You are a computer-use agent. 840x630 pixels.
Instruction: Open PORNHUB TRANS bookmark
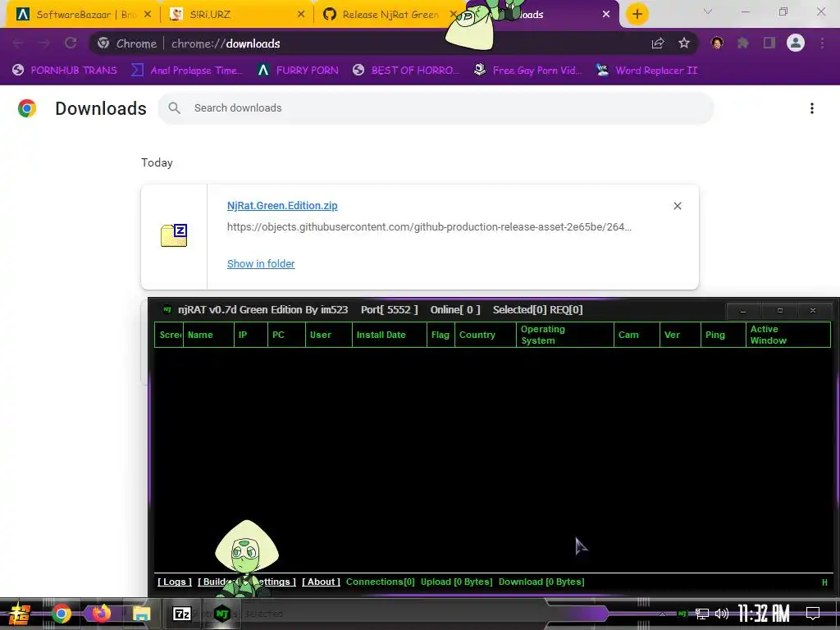(x=65, y=71)
